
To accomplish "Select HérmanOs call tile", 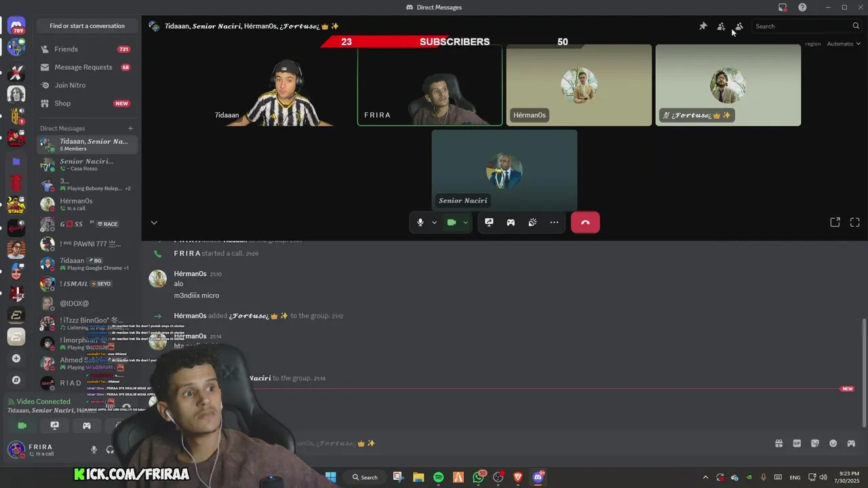I will tap(579, 85).
